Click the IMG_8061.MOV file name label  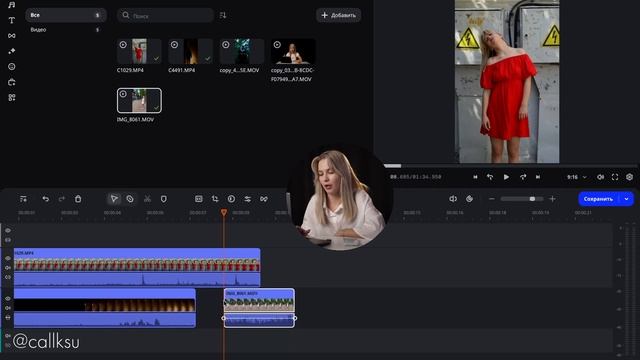(136, 120)
